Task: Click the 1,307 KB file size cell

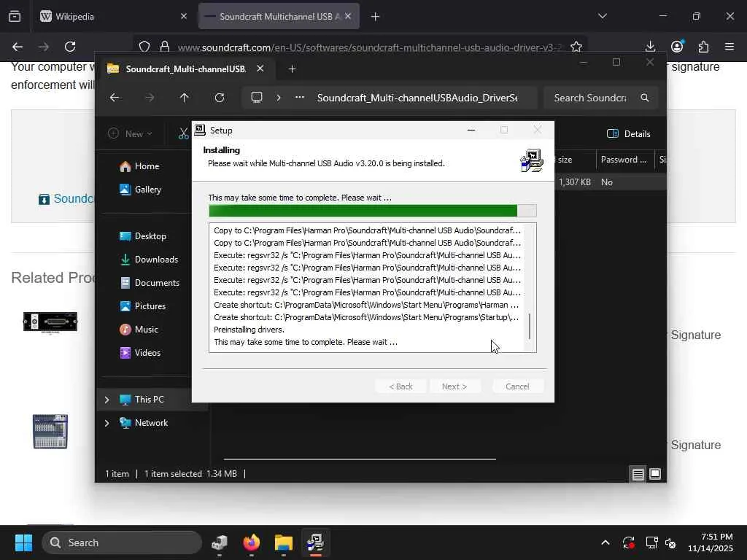Action: (575, 182)
